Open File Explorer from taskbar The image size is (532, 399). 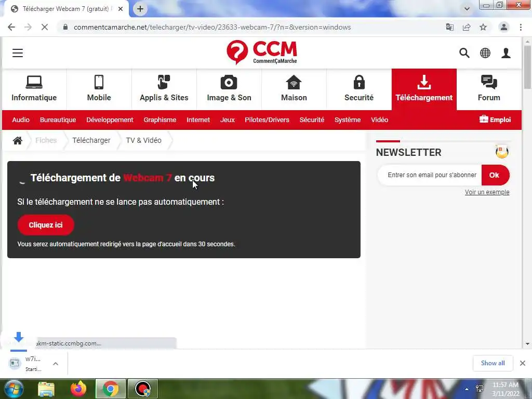click(46, 389)
